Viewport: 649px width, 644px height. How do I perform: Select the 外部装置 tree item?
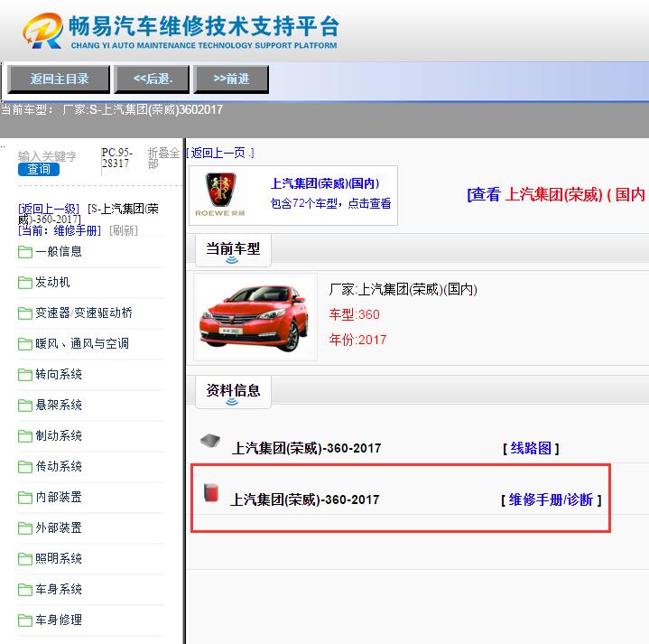coord(59,527)
